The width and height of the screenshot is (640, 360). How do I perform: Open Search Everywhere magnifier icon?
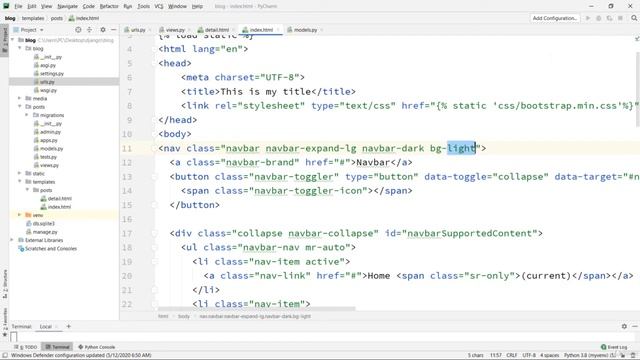(x=634, y=18)
